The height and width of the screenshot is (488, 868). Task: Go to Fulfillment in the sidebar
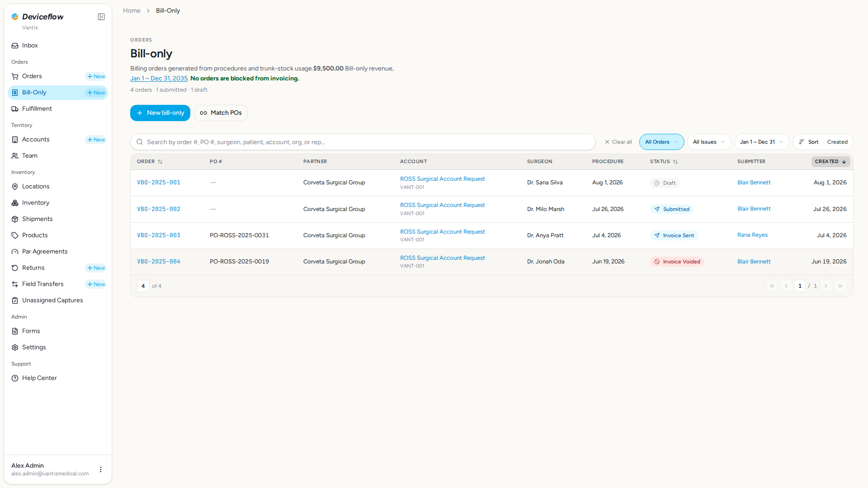point(58,109)
